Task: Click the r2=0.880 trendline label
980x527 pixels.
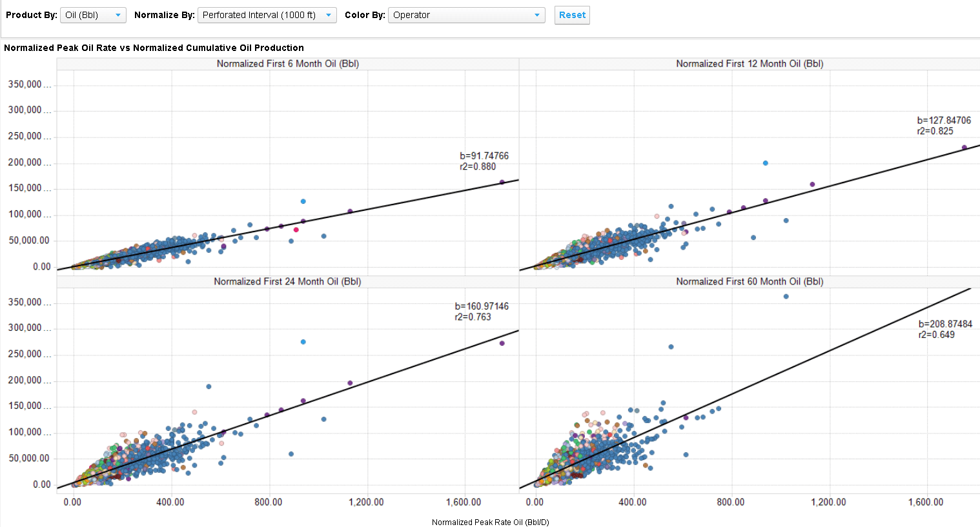Action: pos(478,166)
